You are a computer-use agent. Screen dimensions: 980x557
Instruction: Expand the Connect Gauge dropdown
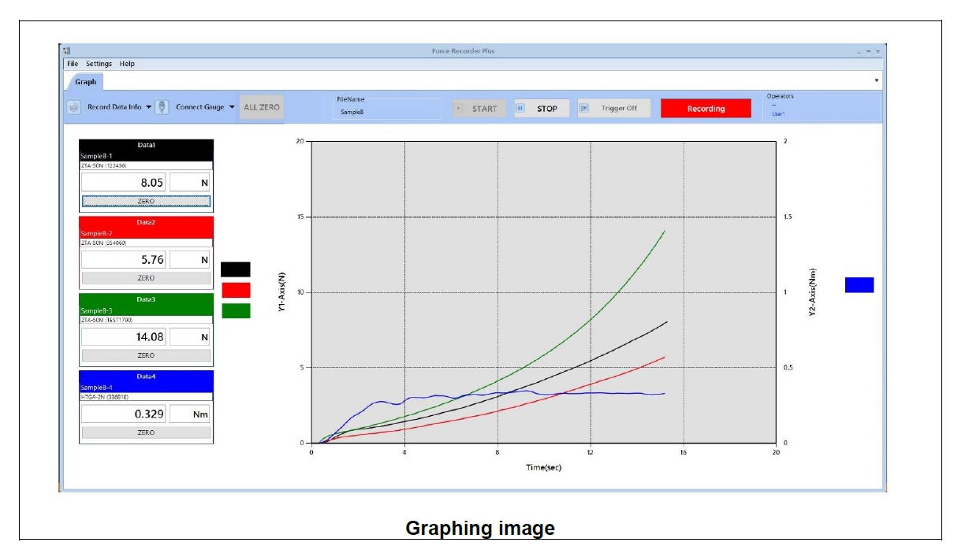pyautogui.click(x=232, y=107)
